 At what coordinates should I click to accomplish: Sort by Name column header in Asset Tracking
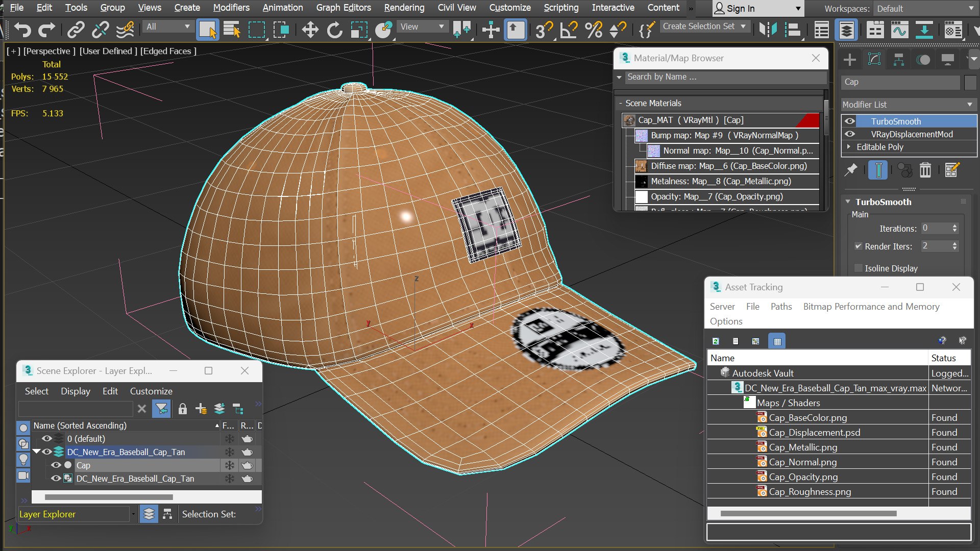pos(817,358)
